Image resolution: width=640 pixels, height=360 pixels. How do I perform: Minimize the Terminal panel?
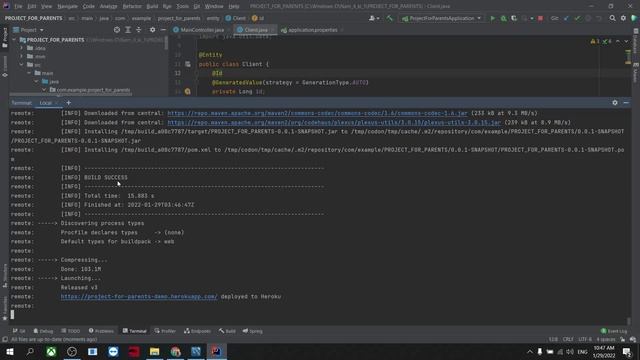click(626, 103)
